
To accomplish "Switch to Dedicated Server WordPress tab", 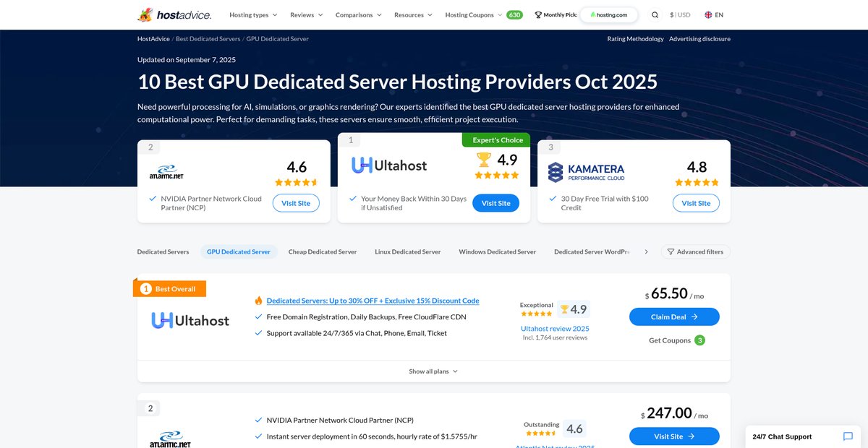I will point(592,251).
